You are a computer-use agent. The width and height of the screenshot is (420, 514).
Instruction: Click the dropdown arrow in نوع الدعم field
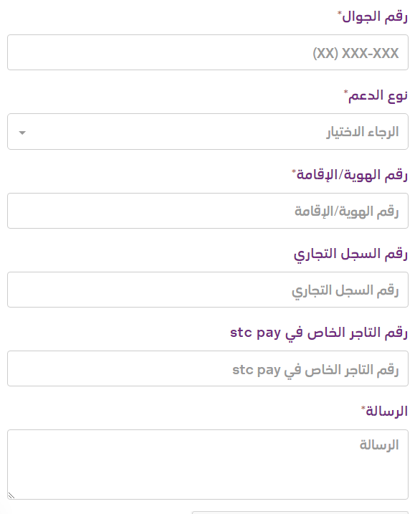[x=22, y=133]
